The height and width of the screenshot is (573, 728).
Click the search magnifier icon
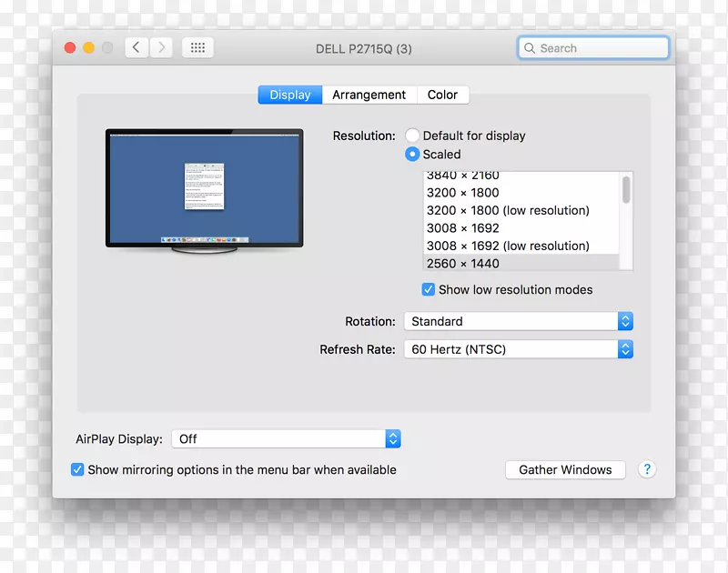pos(531,47)
